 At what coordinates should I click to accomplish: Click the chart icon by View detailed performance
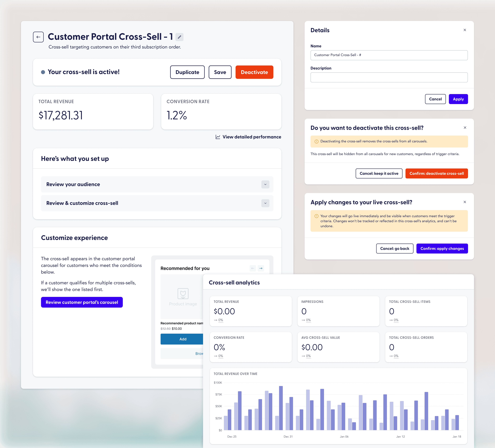point(218,137)
